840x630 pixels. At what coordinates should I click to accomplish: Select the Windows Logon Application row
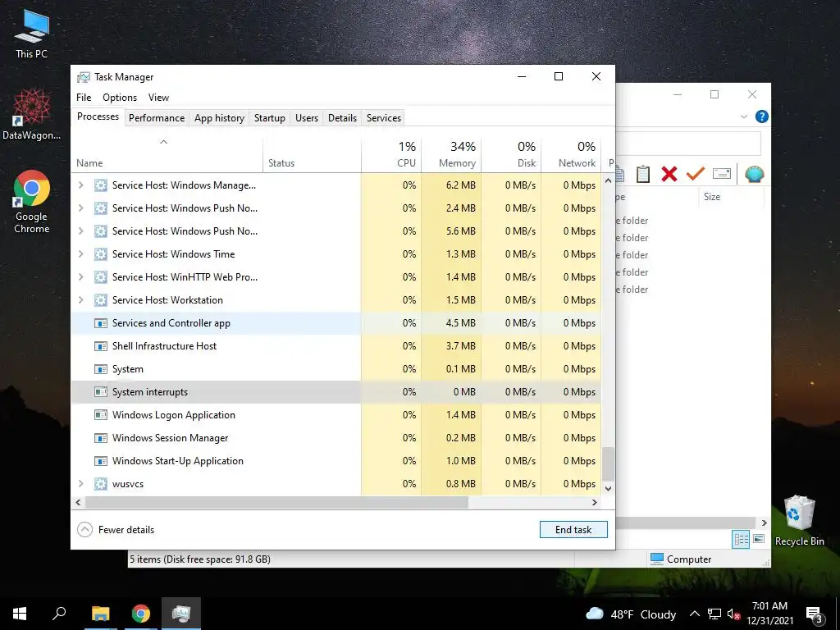pyautogui.click(x=336, y=415)
